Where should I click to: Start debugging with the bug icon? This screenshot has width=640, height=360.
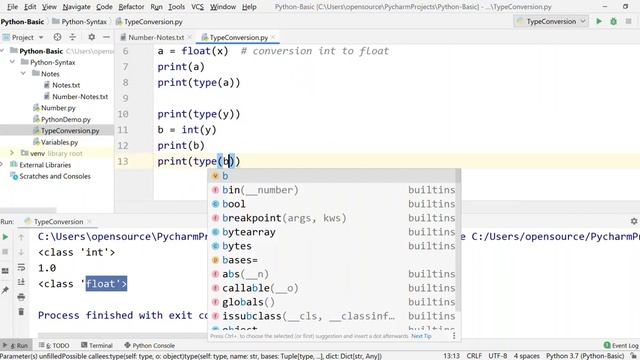(613, 21)
